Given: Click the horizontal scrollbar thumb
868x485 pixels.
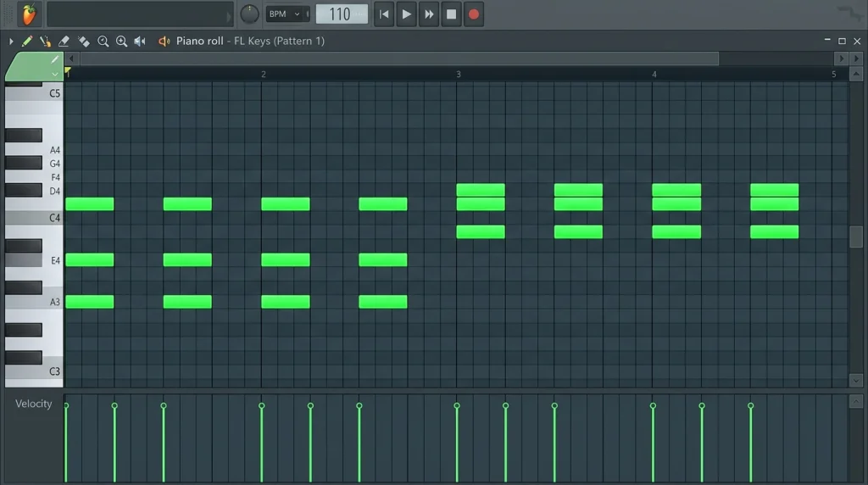Looking at the screenshot, I should [398, 59].
